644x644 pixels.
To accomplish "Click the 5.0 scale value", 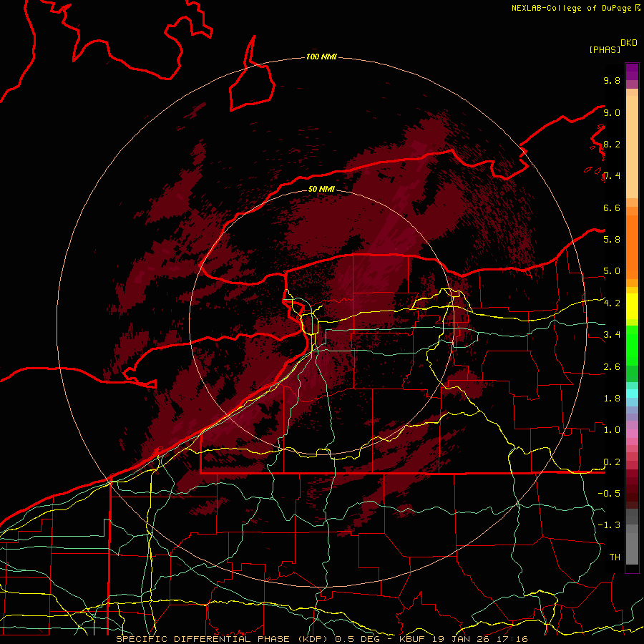I will pyautogui.click(x=612, y=271).
